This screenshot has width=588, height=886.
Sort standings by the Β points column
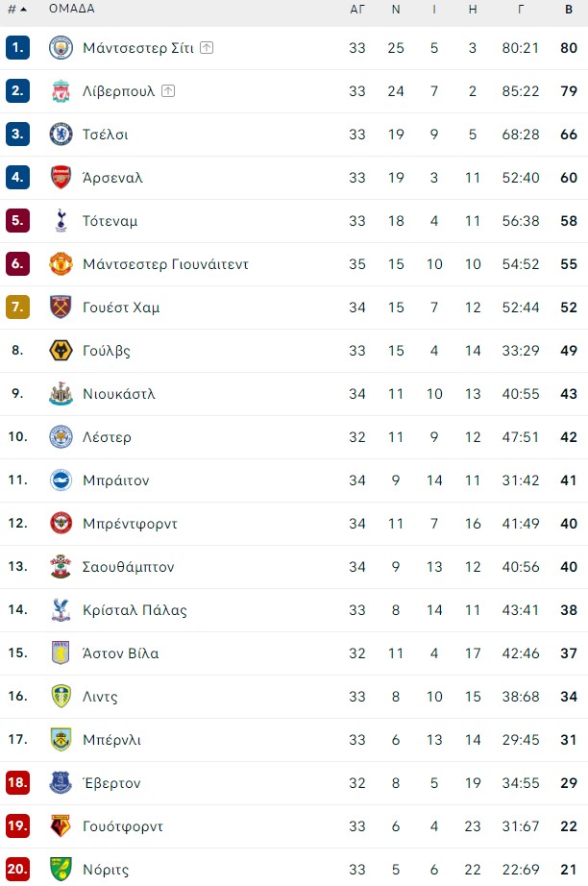tap(569, 10)
